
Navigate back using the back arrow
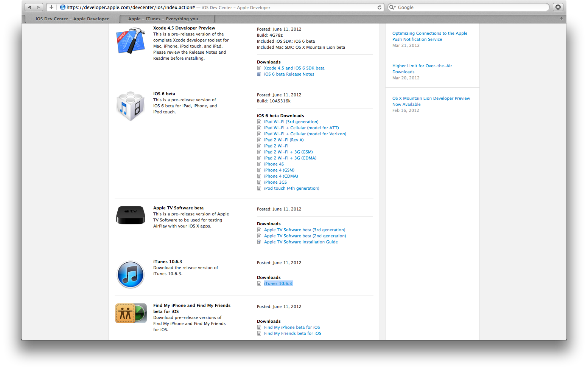(x=29, y=7)
